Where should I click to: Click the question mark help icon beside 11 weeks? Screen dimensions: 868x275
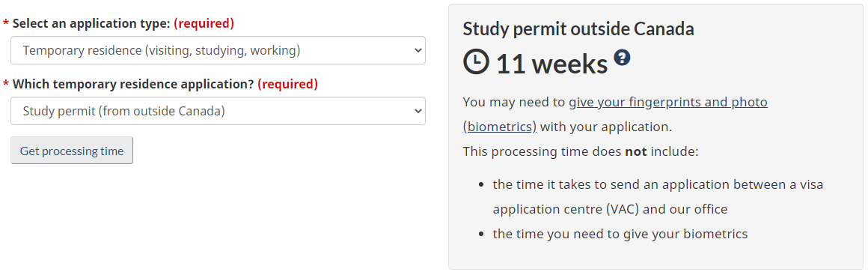tap(623, 57)
